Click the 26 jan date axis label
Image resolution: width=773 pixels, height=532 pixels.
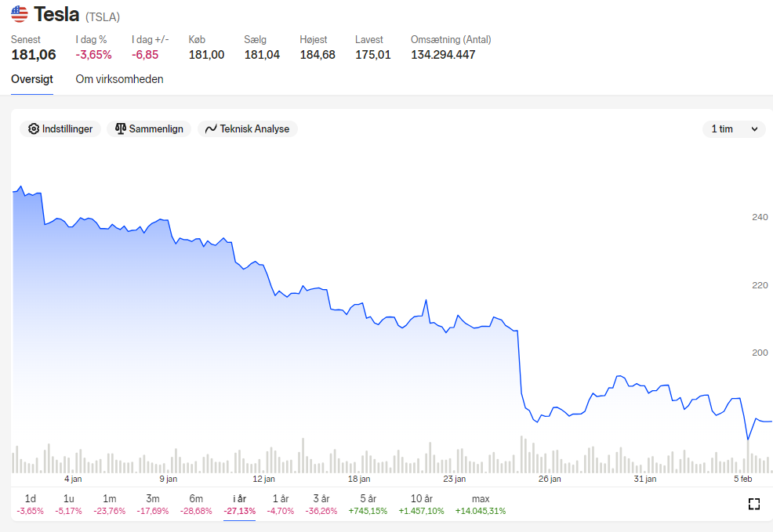coord(550,479)
